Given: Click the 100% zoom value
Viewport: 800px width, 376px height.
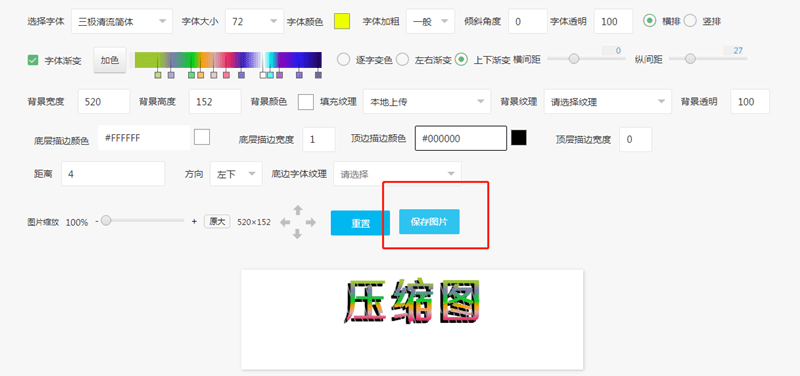Looking at the screenshot, I should coord(77,222).
